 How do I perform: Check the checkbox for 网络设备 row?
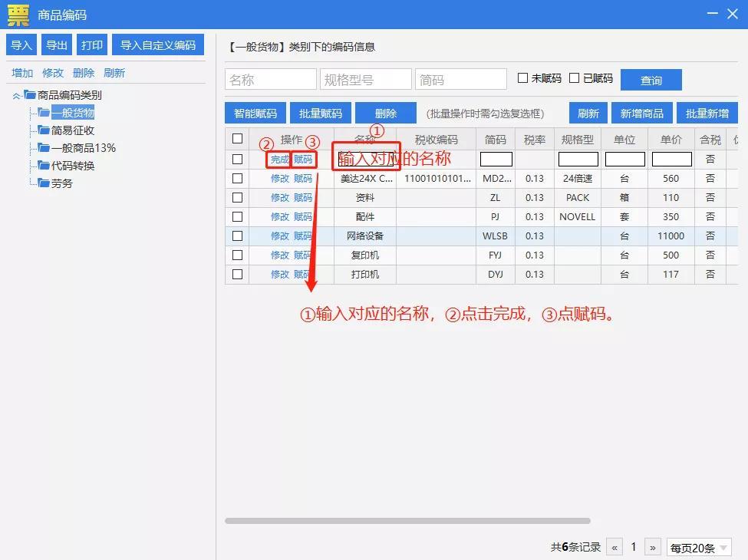point(237,236)
